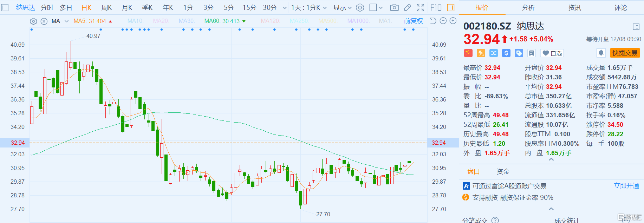Click the China flag market icon
Image resolution: width=644 pixels, height=223 pixels.
pos(468,53)
